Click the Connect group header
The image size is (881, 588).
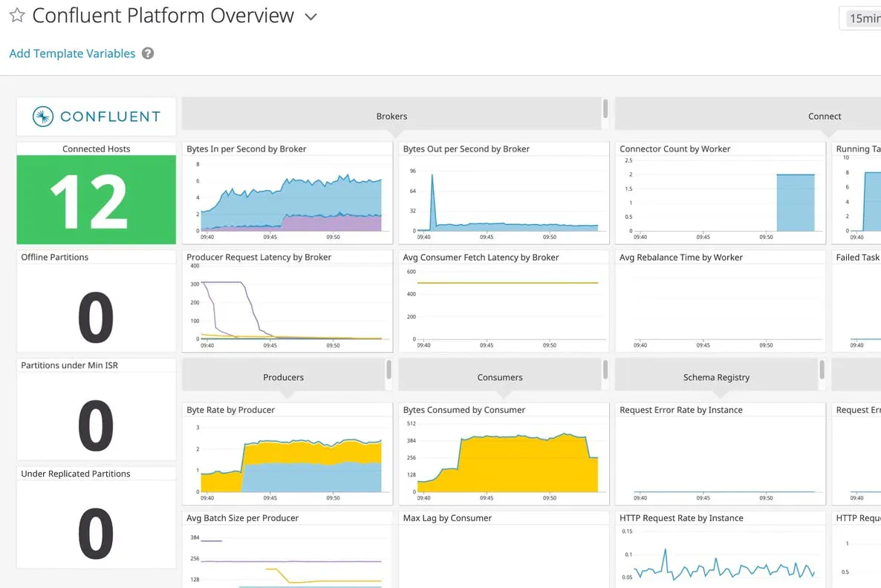point(824,116)
